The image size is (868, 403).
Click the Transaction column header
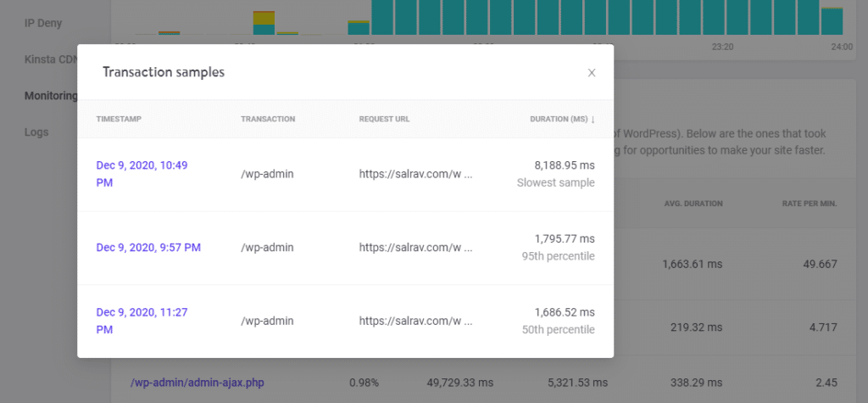pos(268,120)
